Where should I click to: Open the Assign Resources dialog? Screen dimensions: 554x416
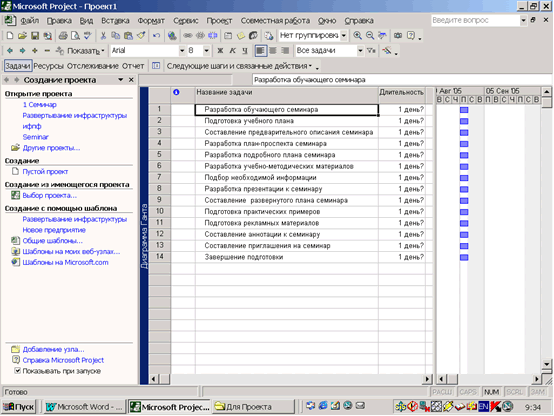(x=253, y=35)
